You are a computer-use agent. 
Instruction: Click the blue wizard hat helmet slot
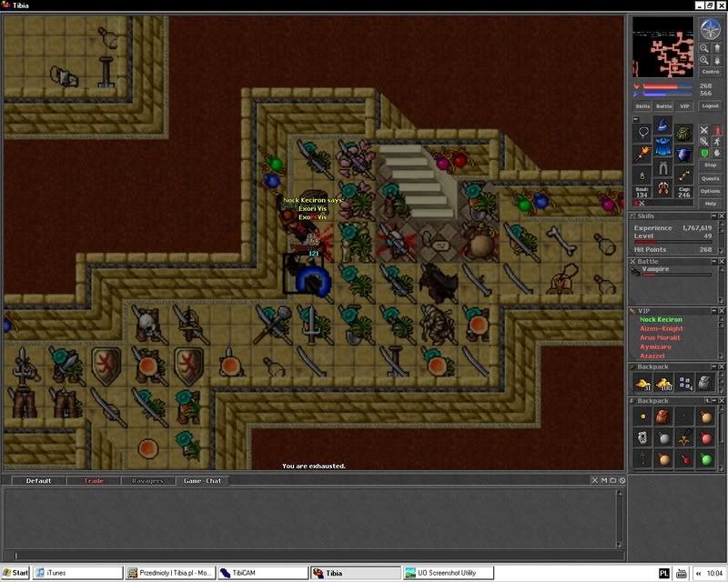tap(663, 125)
